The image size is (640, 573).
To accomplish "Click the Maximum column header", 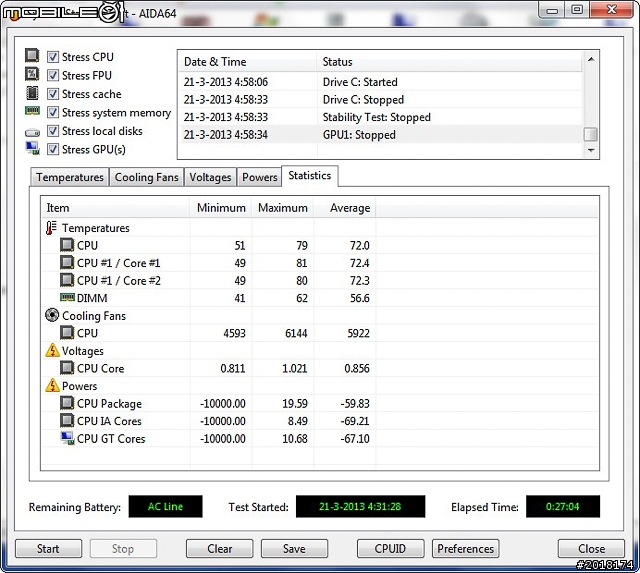I will [x=283, y=208].
